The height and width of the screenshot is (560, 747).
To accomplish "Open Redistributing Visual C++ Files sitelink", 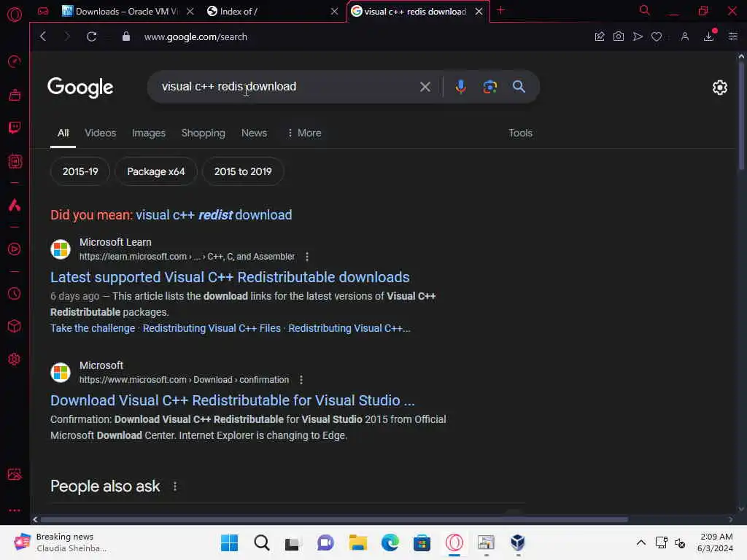I will (212, 329).
